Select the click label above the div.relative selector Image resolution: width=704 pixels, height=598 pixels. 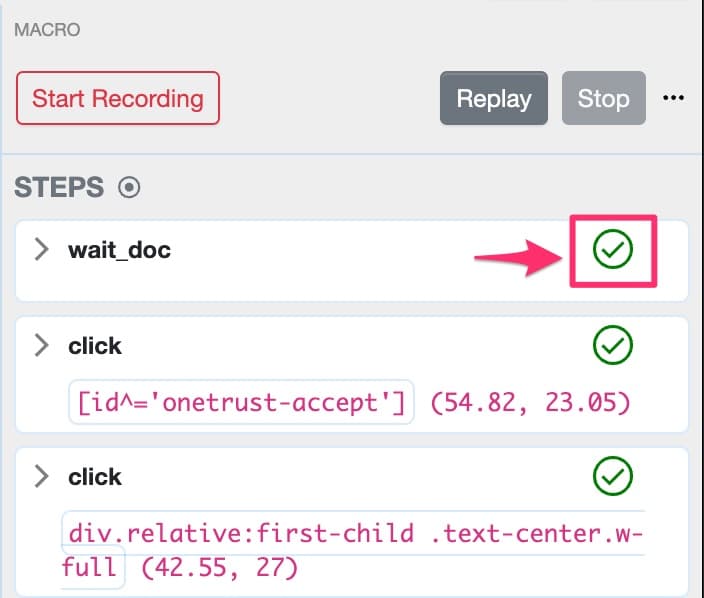(95, 477)
